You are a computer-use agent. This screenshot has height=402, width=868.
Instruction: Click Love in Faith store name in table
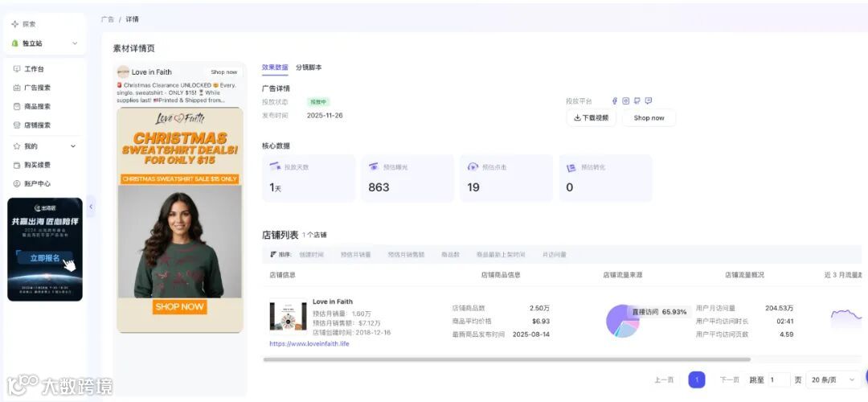tap(333, 301)
